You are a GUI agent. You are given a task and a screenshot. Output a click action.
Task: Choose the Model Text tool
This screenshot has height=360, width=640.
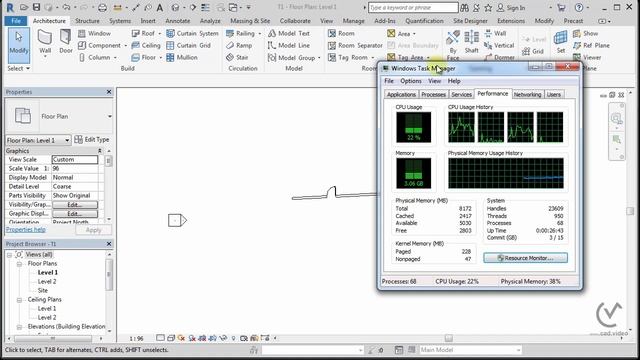[x=289, y=33]
